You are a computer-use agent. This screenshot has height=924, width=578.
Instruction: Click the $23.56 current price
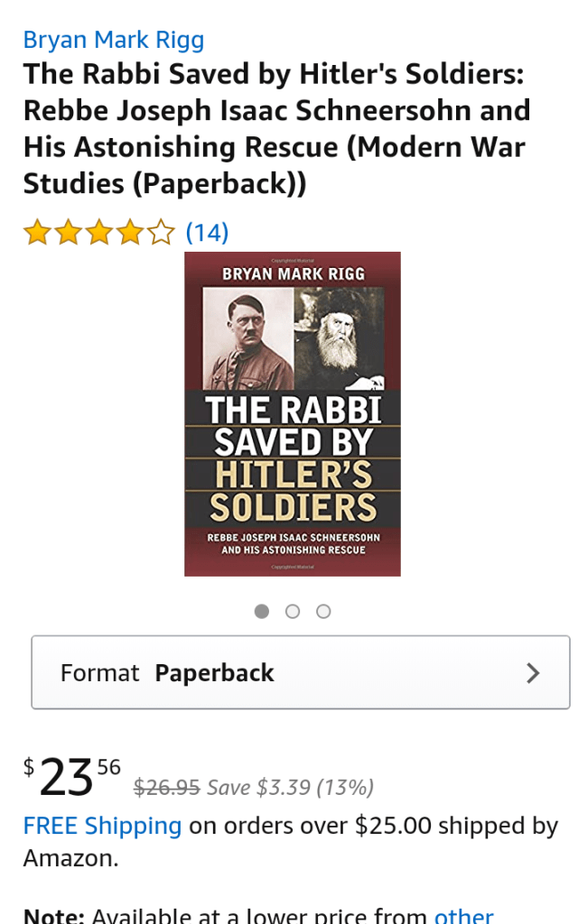tap(72, 776)
